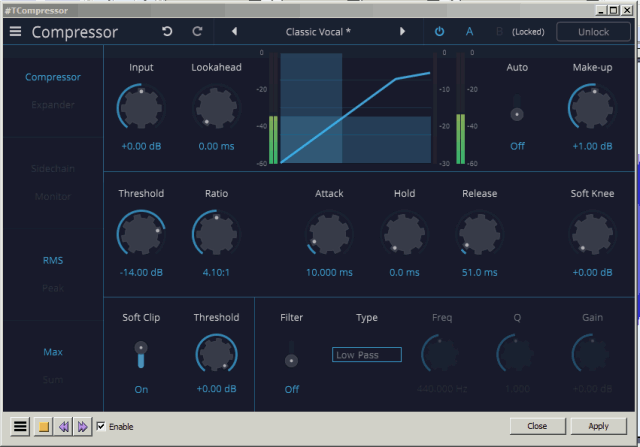Viewport: 640px width, 447px height.
Task: Click the filter Gain knob
Action: 592,354
